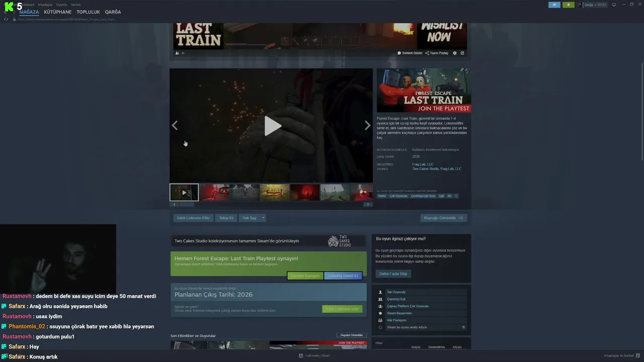644x362 pixels.
Task: Click the store URL address bar
Action: coord(66,19)
